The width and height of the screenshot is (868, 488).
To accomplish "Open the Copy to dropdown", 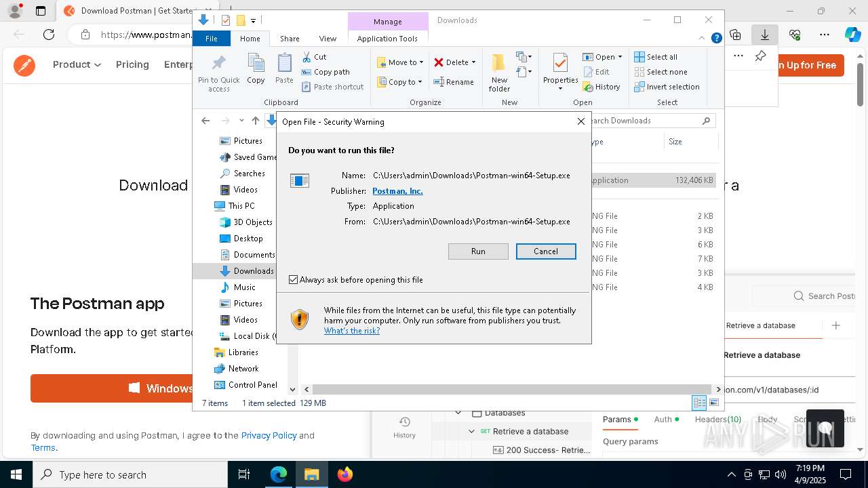I will [400, 82].
